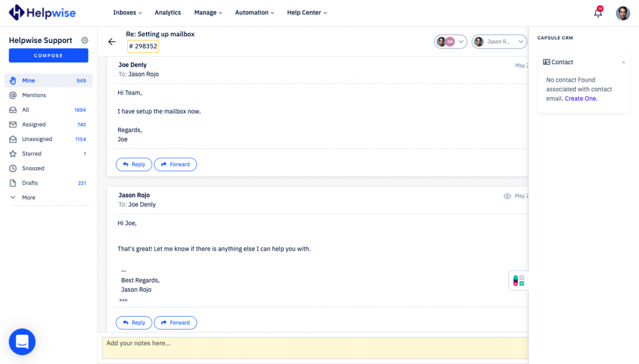Open the notifications bell
The image size is (639, 364).
(598, 13)
